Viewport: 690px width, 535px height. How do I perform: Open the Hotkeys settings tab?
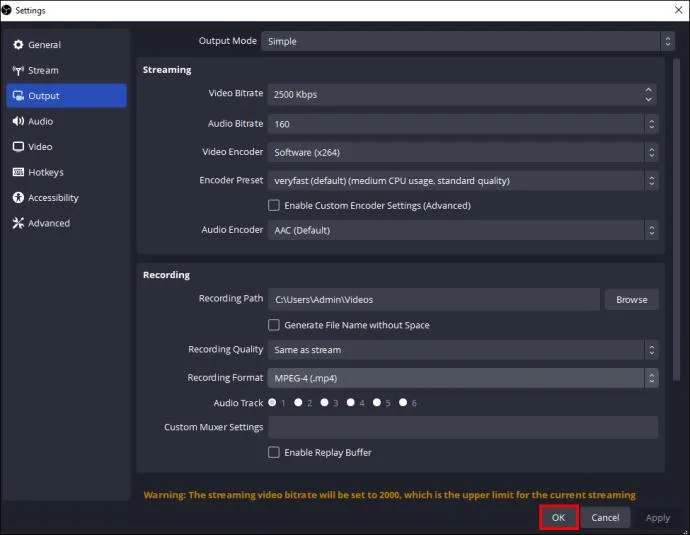(x=66, y=172)
